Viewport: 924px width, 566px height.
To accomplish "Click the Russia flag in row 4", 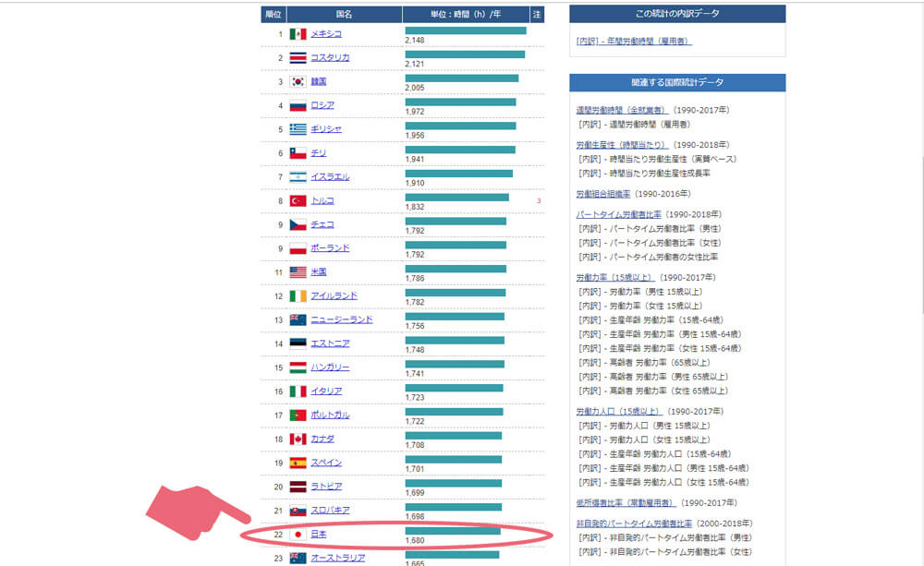I will 298,105.
